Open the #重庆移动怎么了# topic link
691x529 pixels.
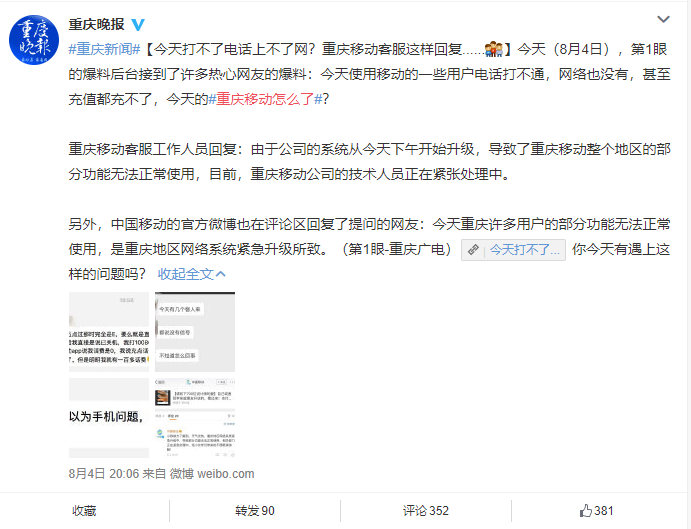[265, 99]
